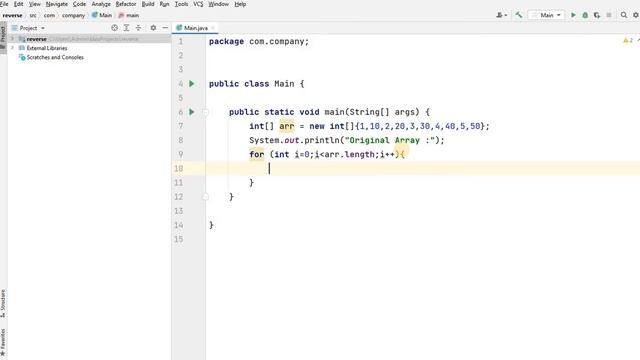Click the grey Stop button in toolbar
This screenshot has height=360, width=640.
609,15
